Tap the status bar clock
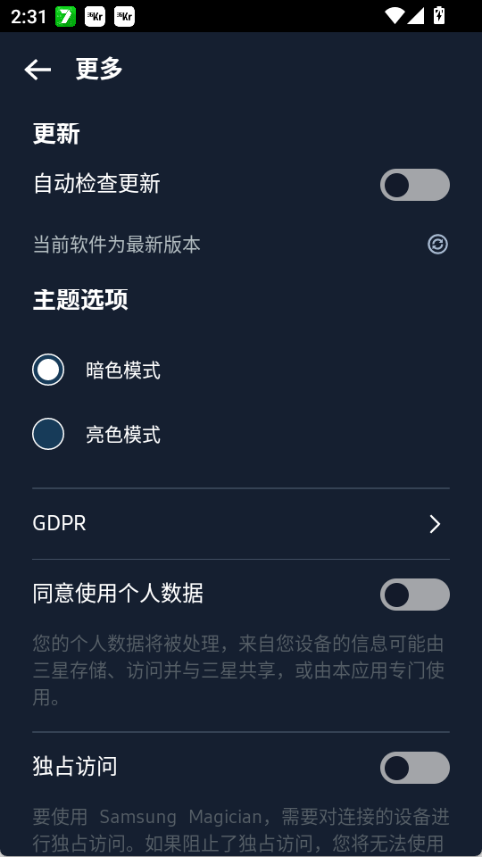Image resolution: width=482 pixels, height=857 pixels. pos(28,16)
